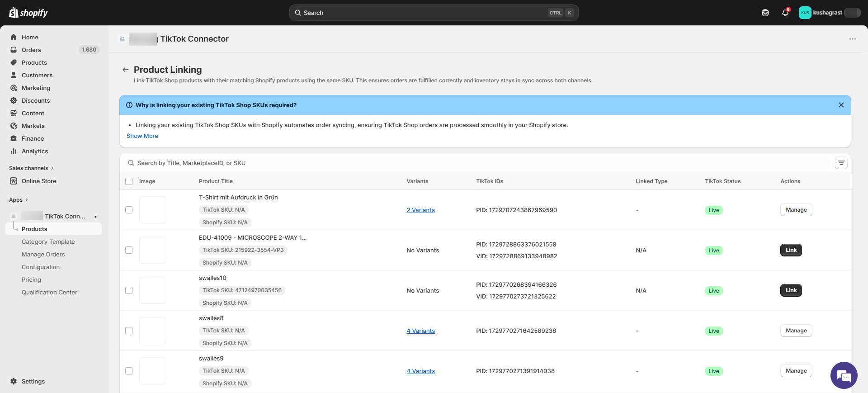This screenshot has height=393, width=868.
Task: Open the notifications bell icon
Action: [785, 13]
